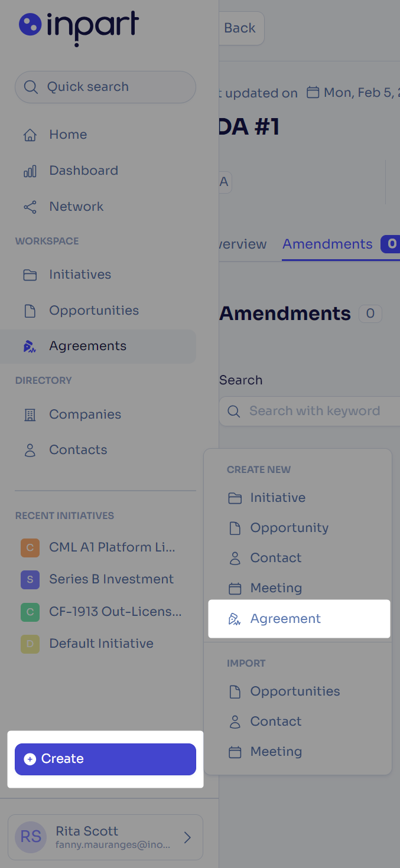Image resolution: width=400 pixels, height=868 pixels.
Task: Click the Create button
Action: click(x=105, y=759)
